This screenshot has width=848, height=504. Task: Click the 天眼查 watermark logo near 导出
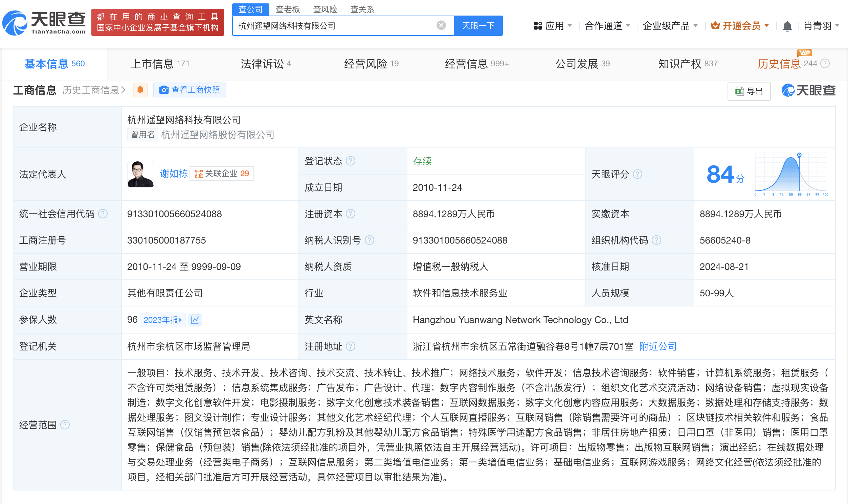point(809,90)
